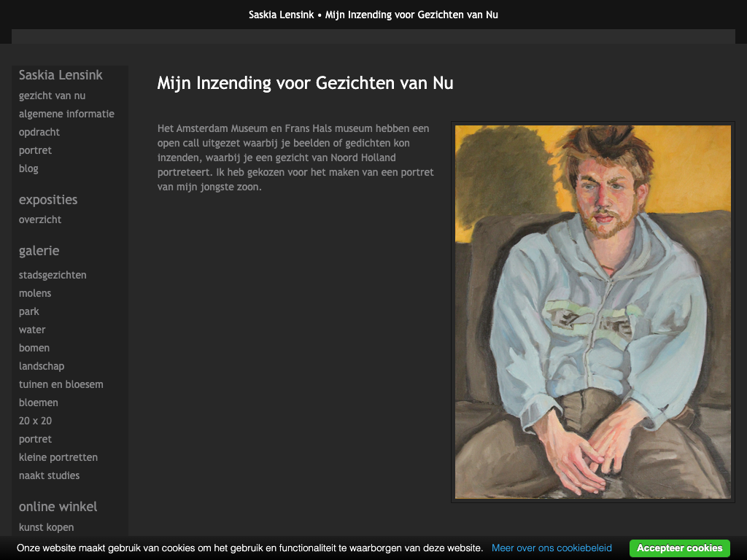This screenshot has width=747, height=560.
Task: Browse the bomen gallery
Action: pos(34,348)
